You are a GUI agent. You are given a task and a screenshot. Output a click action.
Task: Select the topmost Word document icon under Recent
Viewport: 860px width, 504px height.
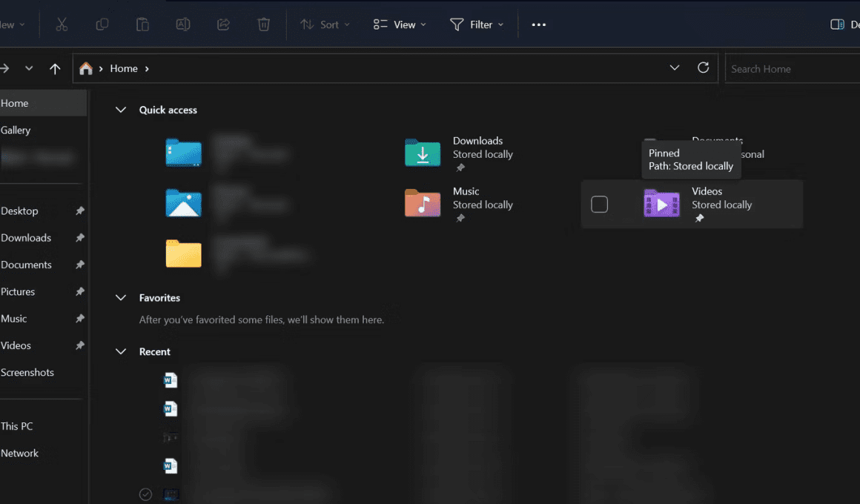click(171, 380)
